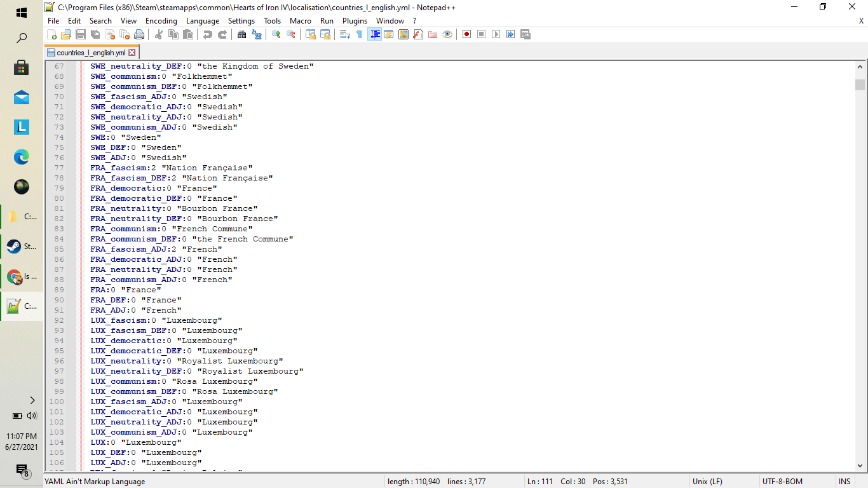
Task: Open the Plugins menu
Action: coord(355,21)
